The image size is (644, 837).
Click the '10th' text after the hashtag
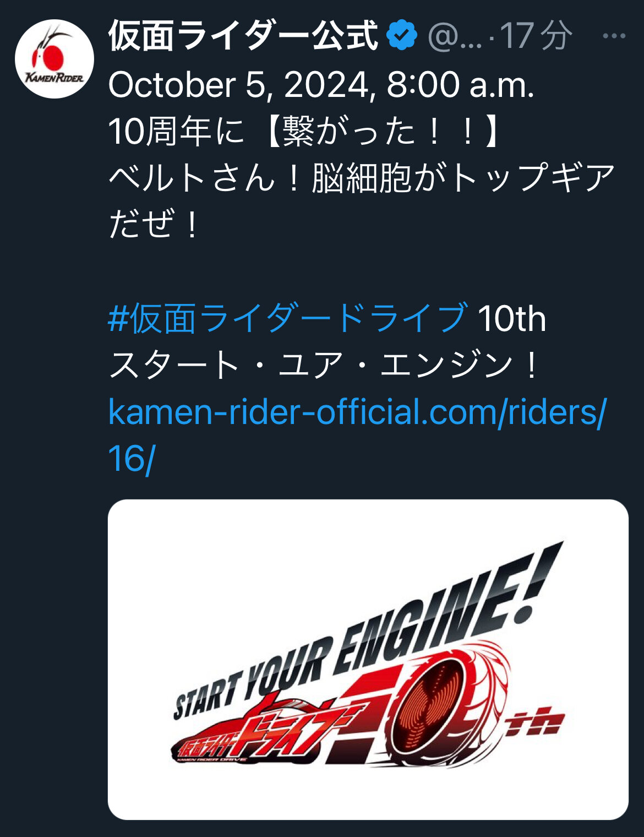(x=511, y=318)
